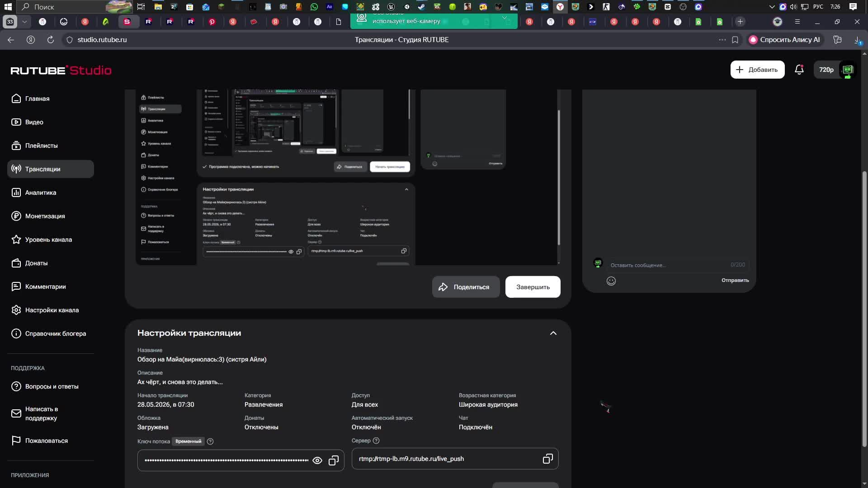Click the Ключ потока help icon

tap(210, 441)
